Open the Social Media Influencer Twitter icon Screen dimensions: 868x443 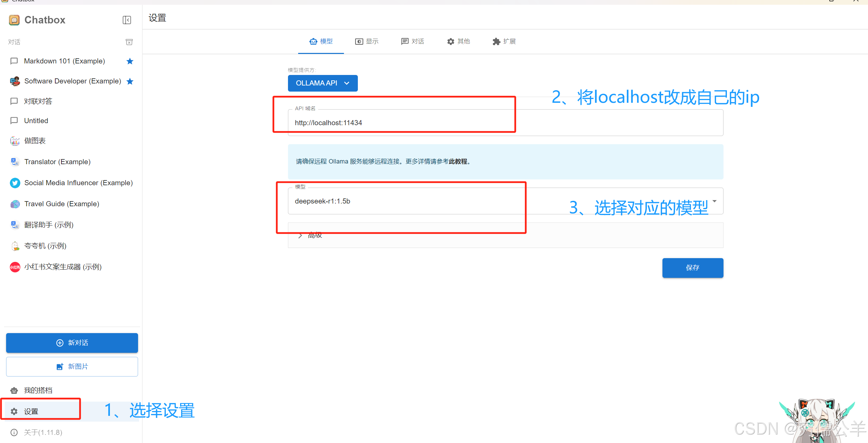(15, 183)
